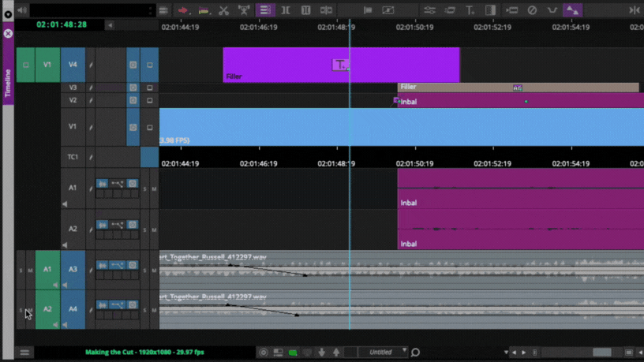Toggle the source monitor box left of V1
Viewport: 644px width, 362px height.
pyautogui.click(x=25, y=65)
